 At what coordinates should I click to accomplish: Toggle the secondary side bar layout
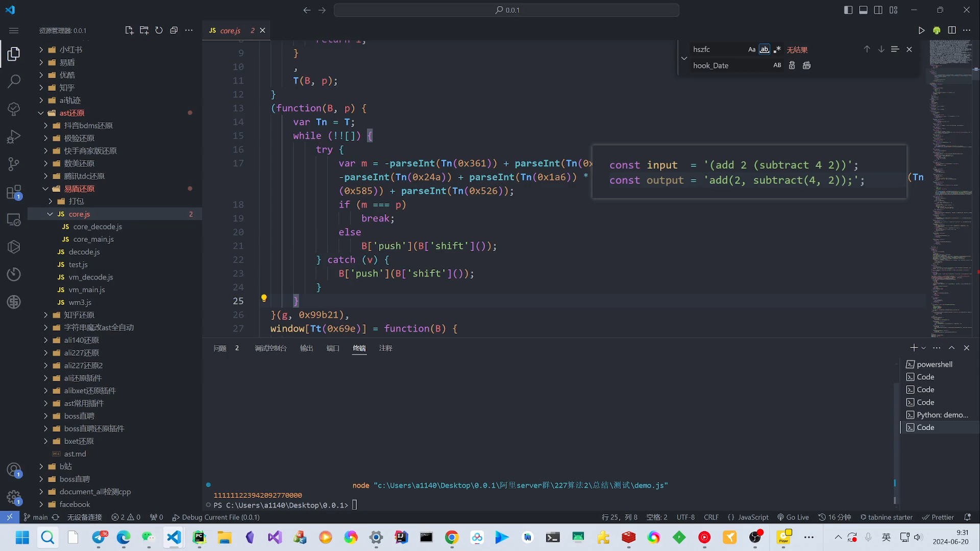pos(878,10)
